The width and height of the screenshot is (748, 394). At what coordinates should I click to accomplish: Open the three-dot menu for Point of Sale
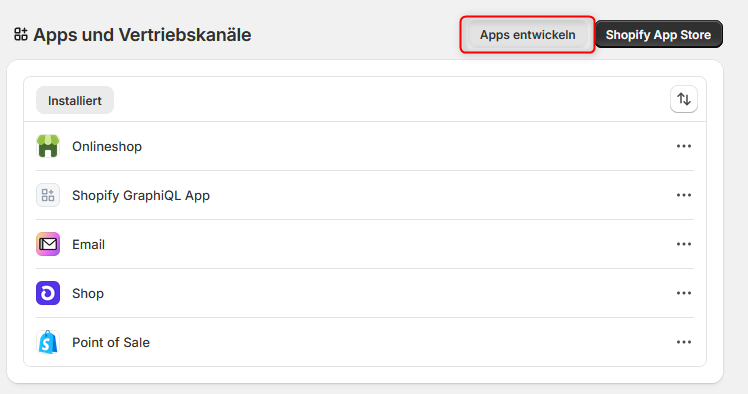[x=684, y=342]
